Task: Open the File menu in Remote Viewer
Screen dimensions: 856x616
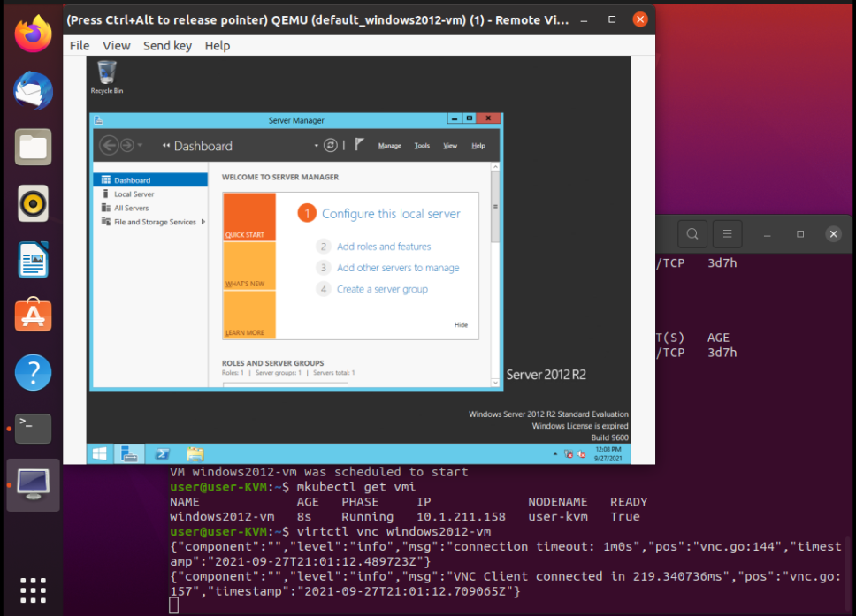Action: 80,46
